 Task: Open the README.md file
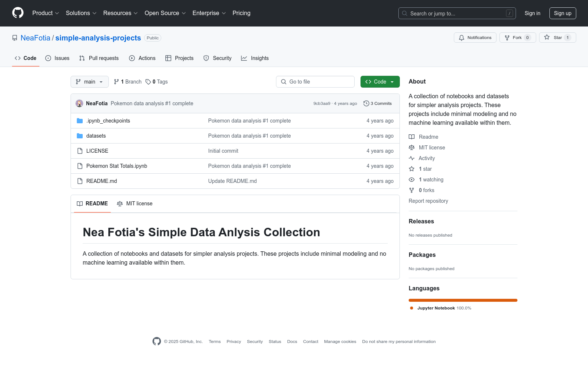pos(101,181)
